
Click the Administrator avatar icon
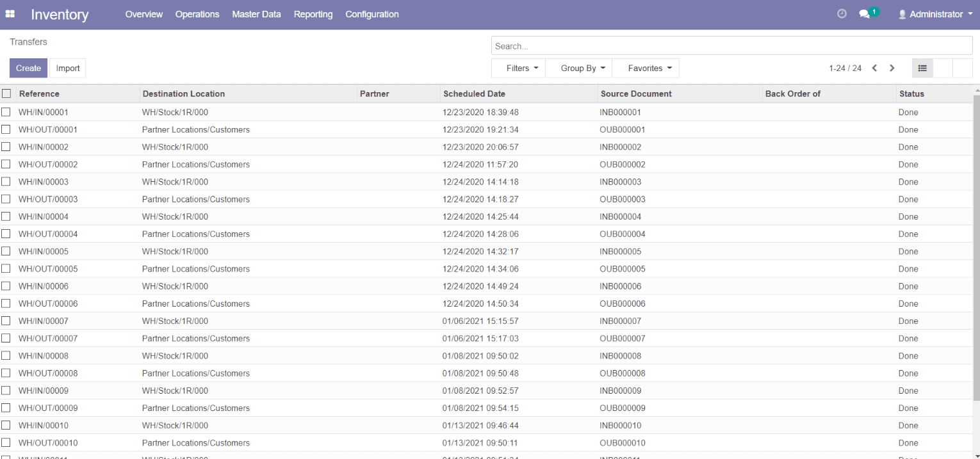tap(902, 14)
